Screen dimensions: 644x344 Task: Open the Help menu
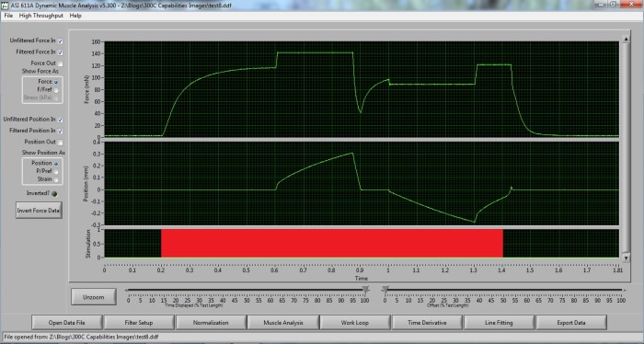[x=75, y=16]
